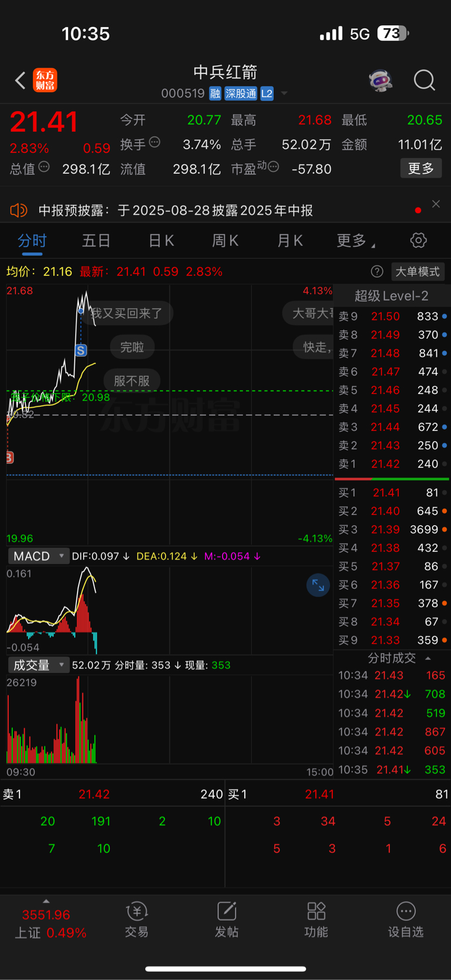Tap the expand chart fullscreen icon
Screen dimensions: 451x980
(x=318, y=585)
